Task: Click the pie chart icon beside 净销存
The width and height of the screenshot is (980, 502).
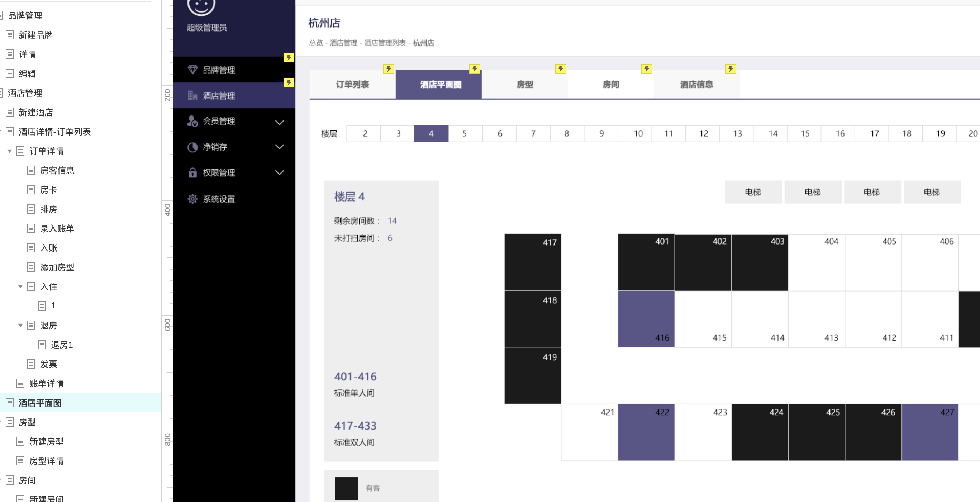Action: (192, 147)
